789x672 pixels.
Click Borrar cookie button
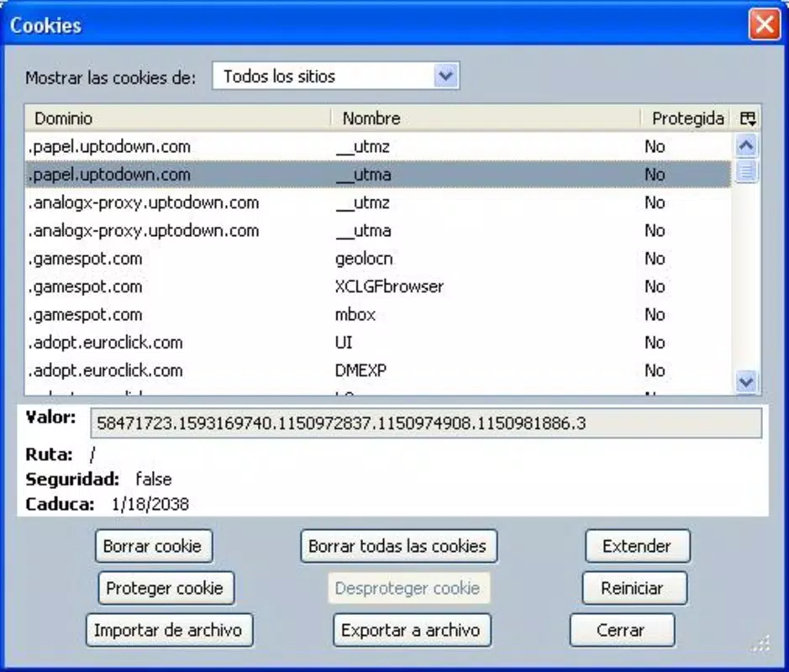154,546
